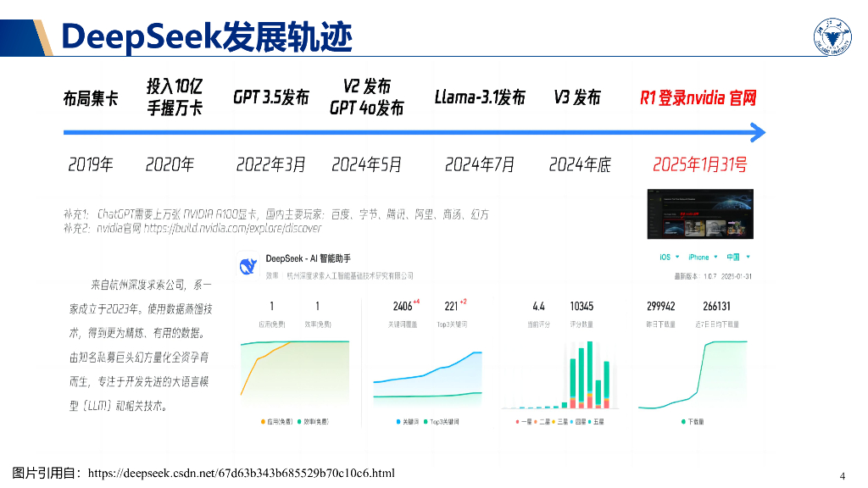Open the 中国 region dropdown
Screen dimensions: 868x488
tap(738, 258)
